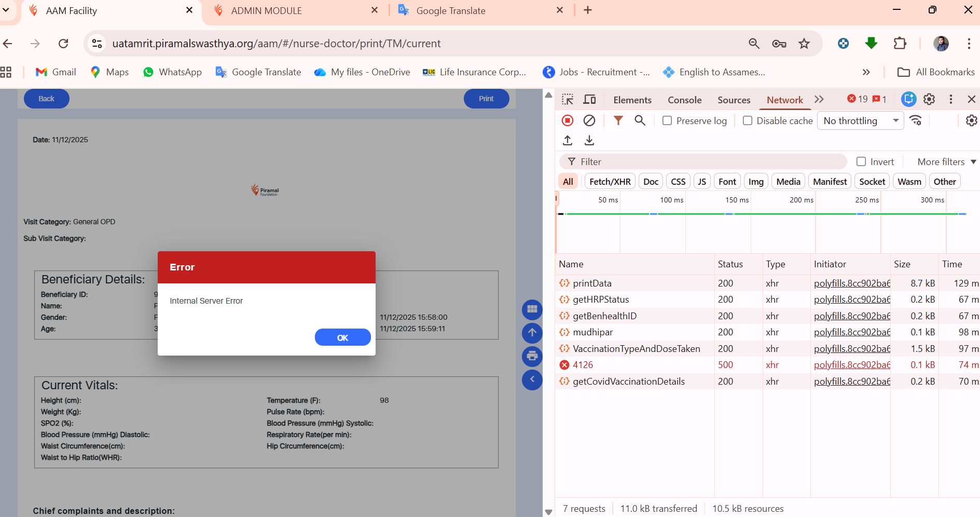Open network conditions Wi-Fi icon
Screen dimensions: 980x517
coord(916,120)
